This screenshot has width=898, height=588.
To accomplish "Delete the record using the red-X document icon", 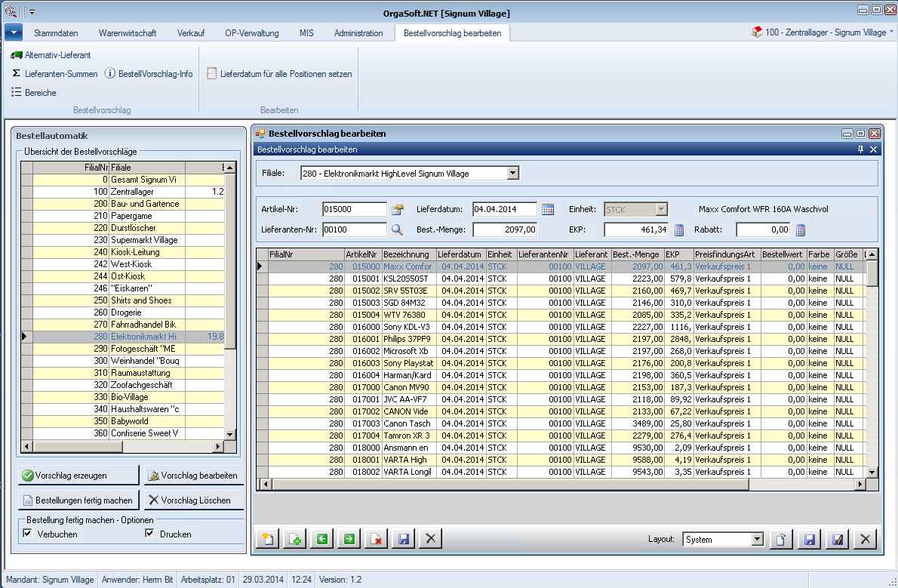I will [377, 539].
